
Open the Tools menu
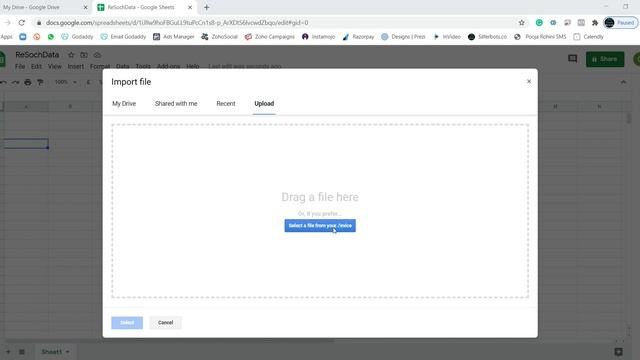click(x=143, y=66)
